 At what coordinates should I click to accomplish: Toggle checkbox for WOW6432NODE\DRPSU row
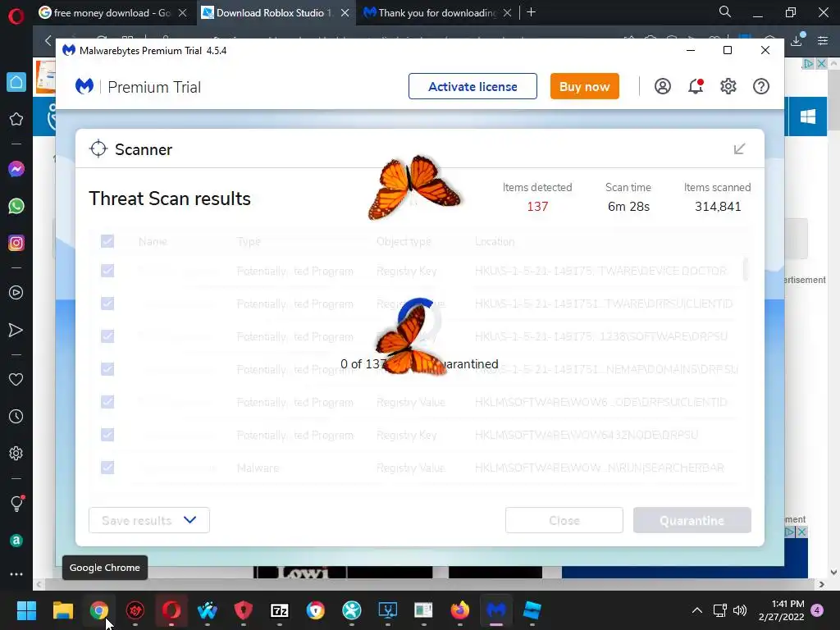click(107, 435)
